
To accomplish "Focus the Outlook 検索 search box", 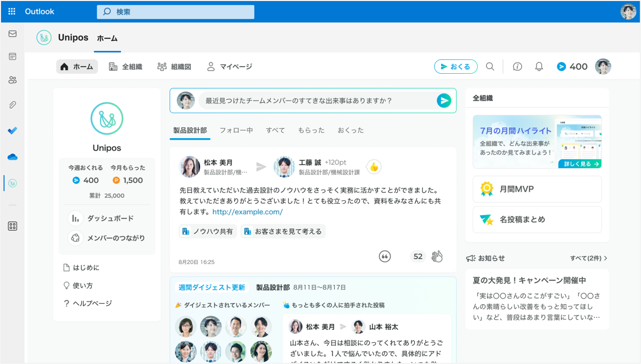I will click(176, 11).
